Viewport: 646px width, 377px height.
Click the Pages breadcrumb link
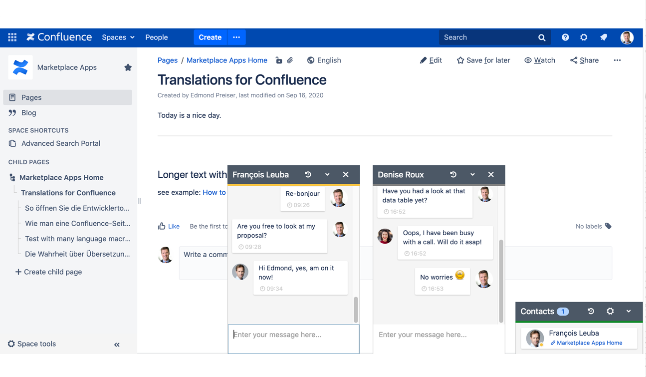click(167, 60)
